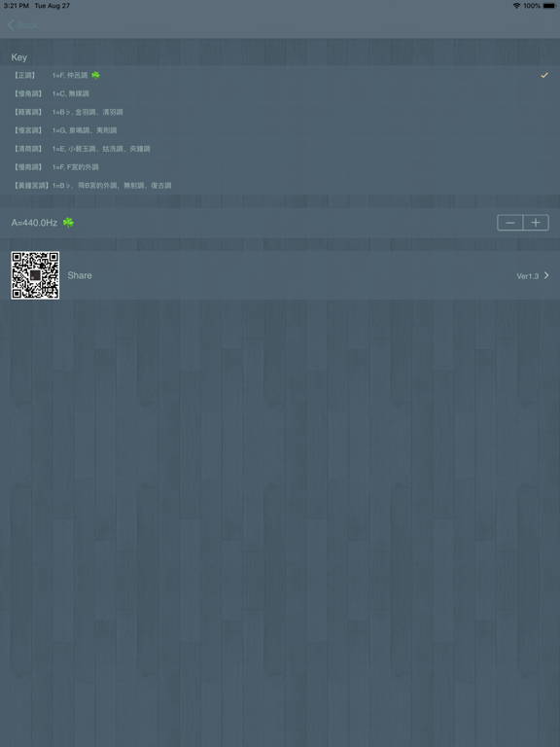Click the clover icon beside 仲呂調
The image size is (560, 747).
tap(95, 75)
